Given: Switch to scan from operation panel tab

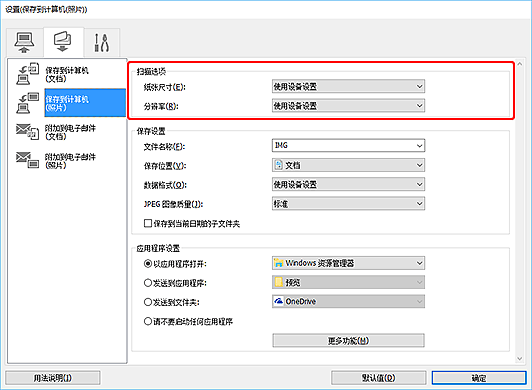Looking at the screenshot, I should tap(63, 41).
